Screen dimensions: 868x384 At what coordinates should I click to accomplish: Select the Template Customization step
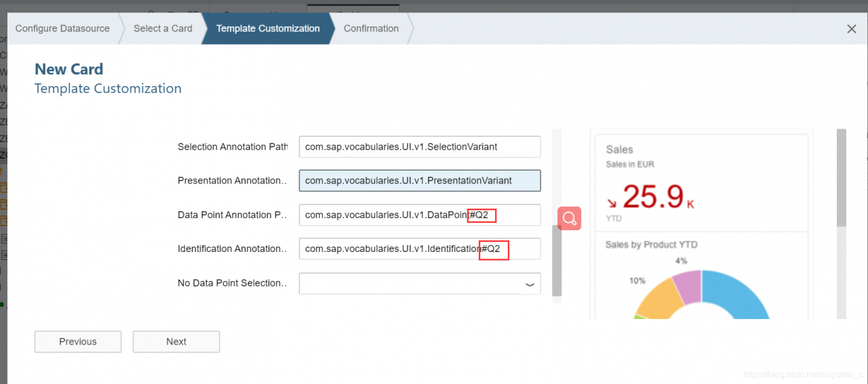268,28
